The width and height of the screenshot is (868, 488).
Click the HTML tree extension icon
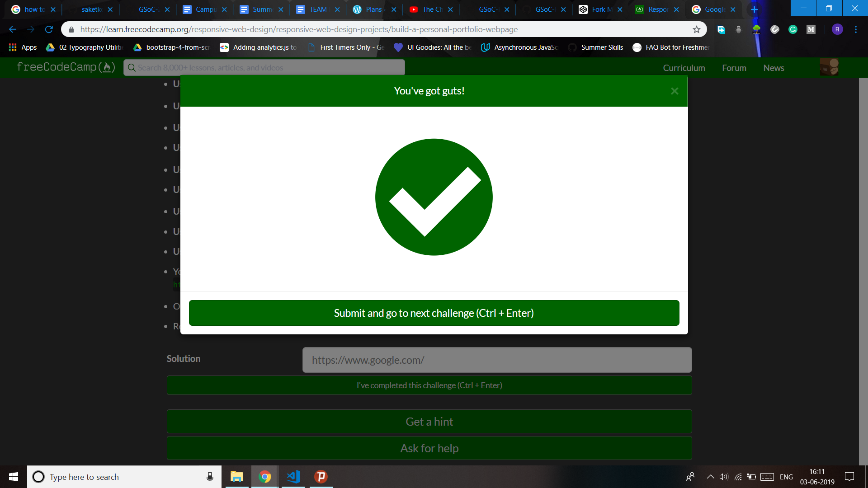tap(757, 29)
